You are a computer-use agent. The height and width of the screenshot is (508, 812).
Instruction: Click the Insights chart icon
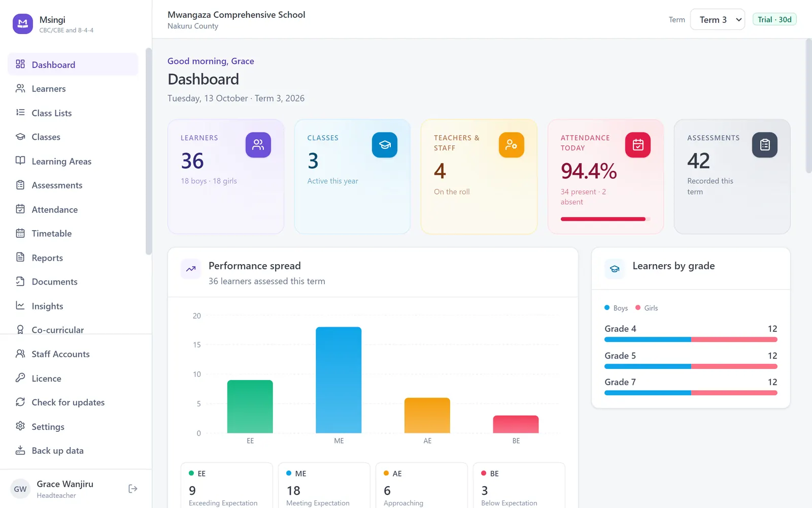coord(20,305)
